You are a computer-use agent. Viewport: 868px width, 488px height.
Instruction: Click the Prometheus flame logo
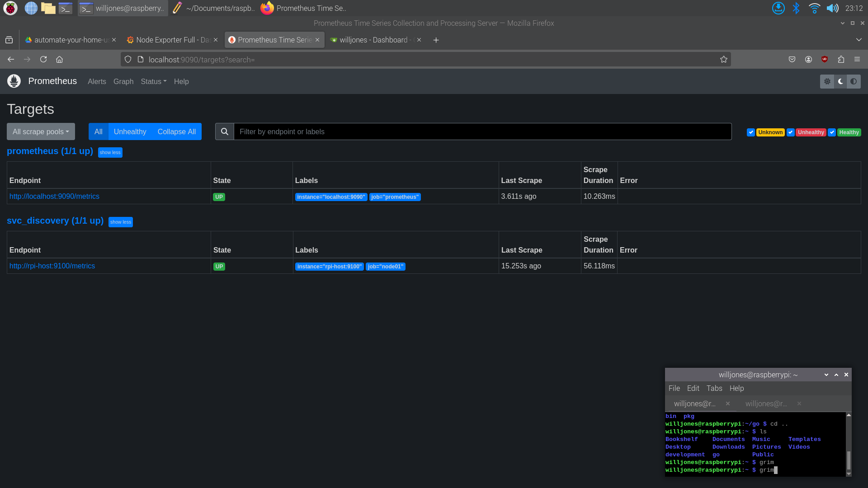click(14, 81)
